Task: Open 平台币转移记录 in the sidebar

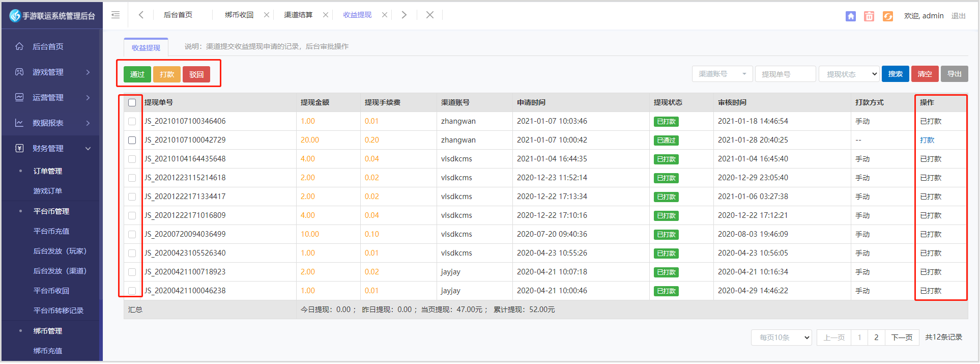Action: (x=59, y=311)
